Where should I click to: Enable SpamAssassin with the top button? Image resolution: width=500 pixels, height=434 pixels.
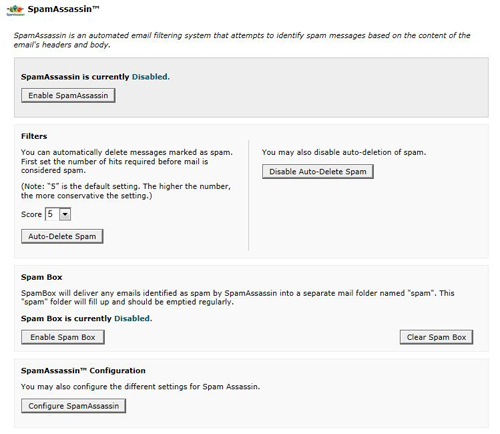[x=68, y=95]
